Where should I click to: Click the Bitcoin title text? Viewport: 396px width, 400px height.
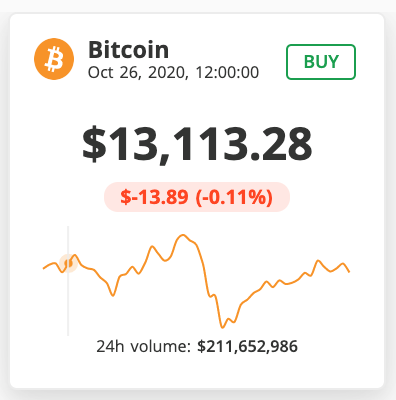(128, 50)
